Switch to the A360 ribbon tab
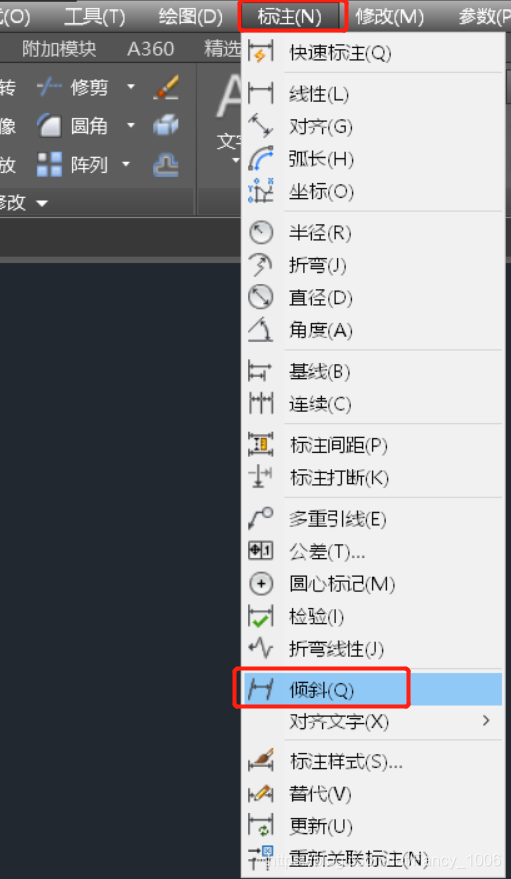511x879 pixels. 150,49
